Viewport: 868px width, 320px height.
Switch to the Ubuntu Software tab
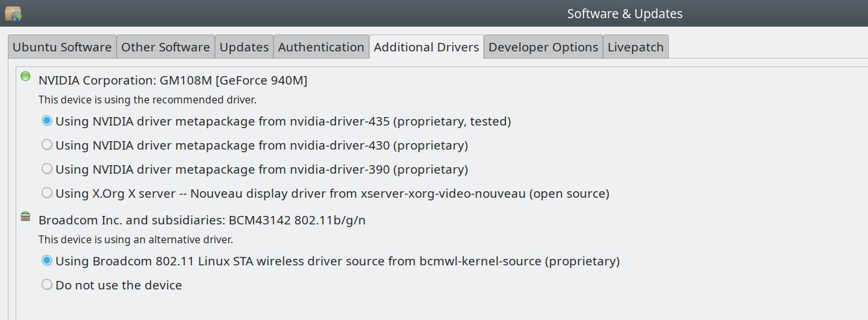click(x=62, y=47)
